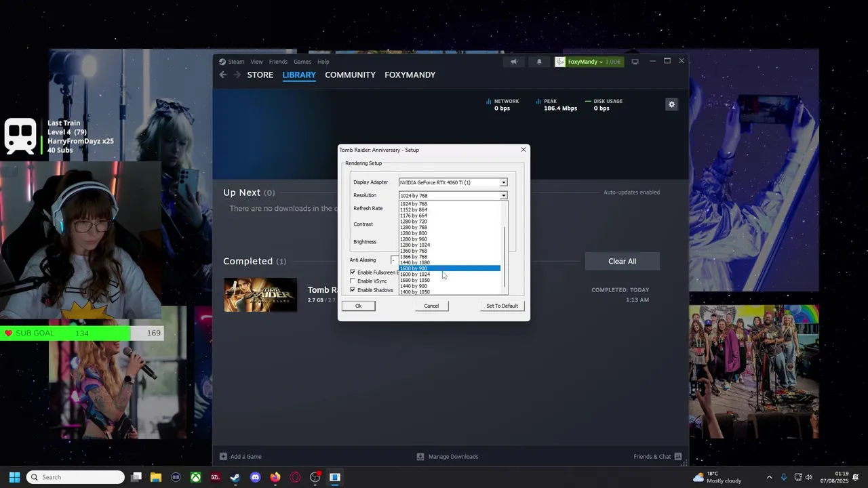Click Ok in the setup dialog
Screen dimensions: 868x488
(359, 306)
